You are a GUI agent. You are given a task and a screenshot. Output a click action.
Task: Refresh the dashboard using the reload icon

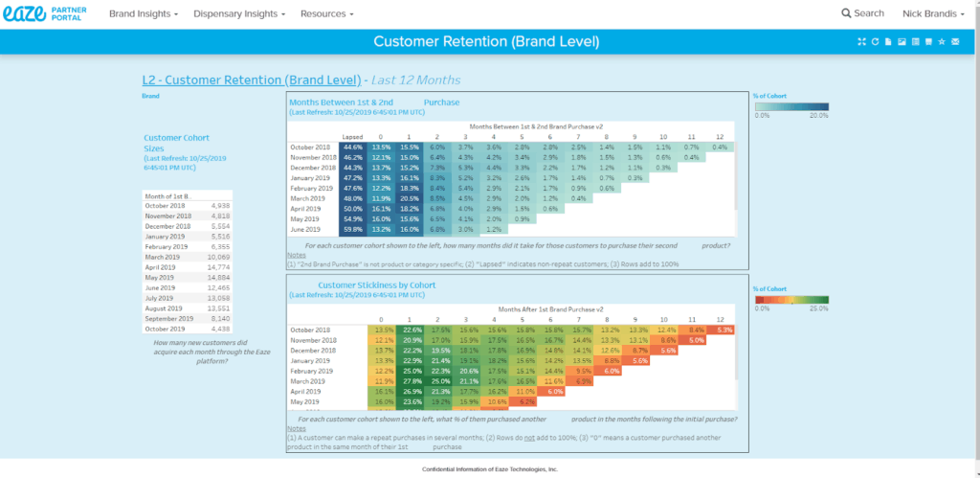pyautogui.click(x=875, y=42)
